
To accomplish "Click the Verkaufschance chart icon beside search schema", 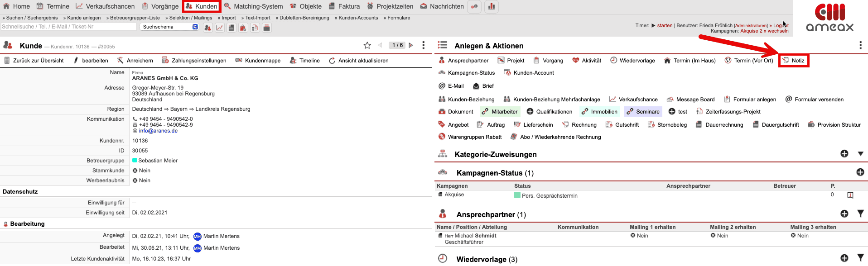I will coord(220,28).
